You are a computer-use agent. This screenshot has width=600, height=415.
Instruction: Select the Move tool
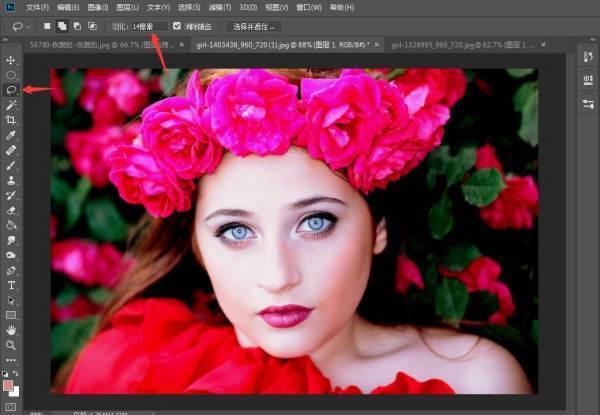[11, 60]
